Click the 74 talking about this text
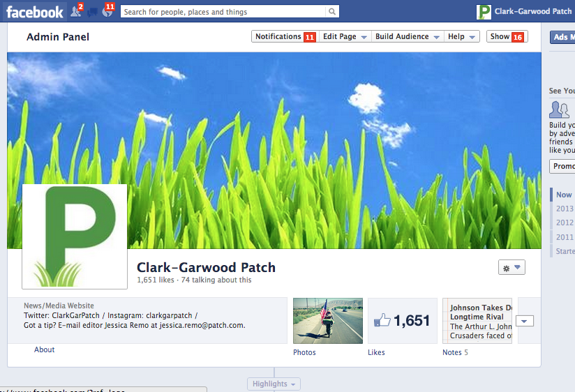 pos(216,280)
